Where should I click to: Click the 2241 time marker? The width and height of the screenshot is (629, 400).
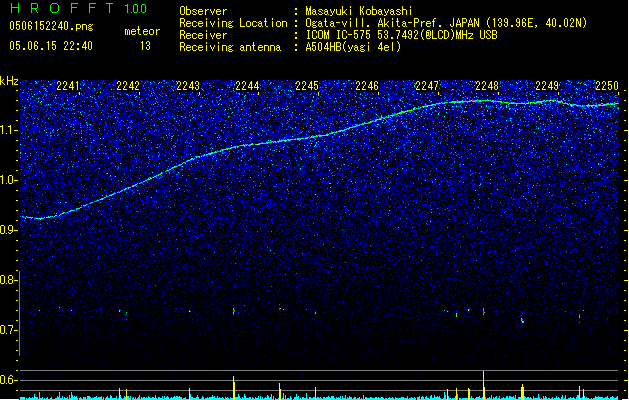coord(68,86)
